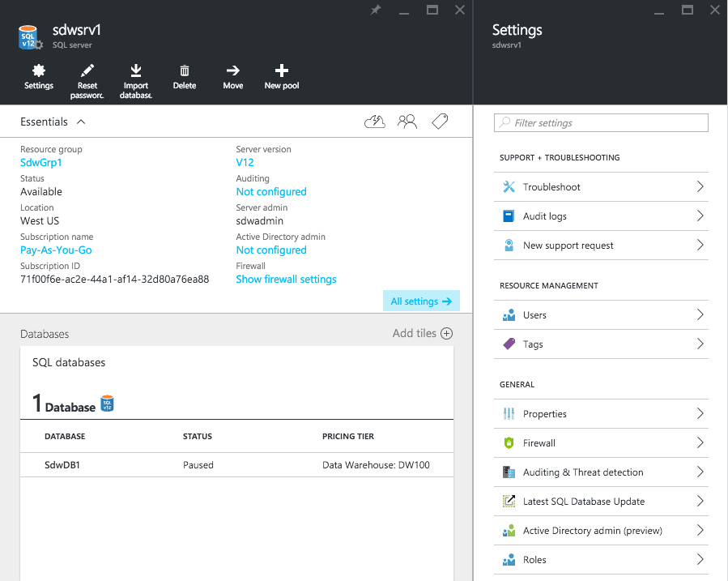Open the Audit logs settings item
728x581 pixels.
pos(601,216)
